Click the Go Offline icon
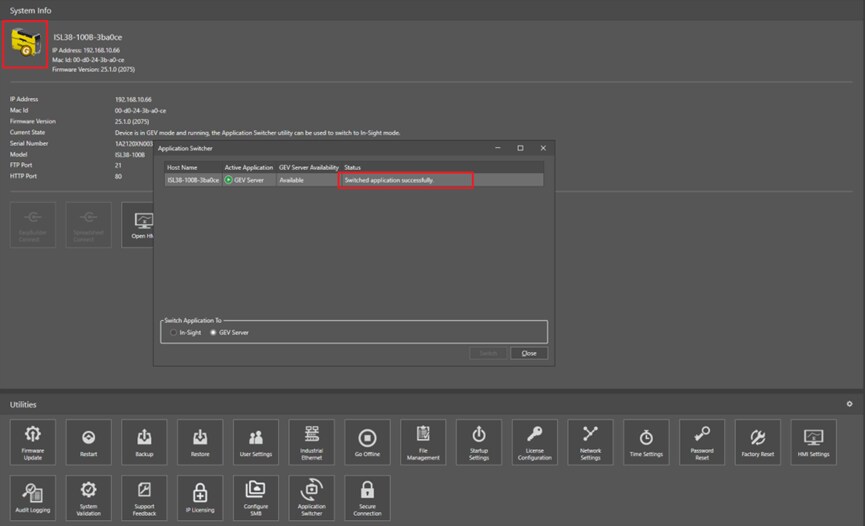Image resolution: width=865 pixels, height=526 pixels. tap(367, 442)
